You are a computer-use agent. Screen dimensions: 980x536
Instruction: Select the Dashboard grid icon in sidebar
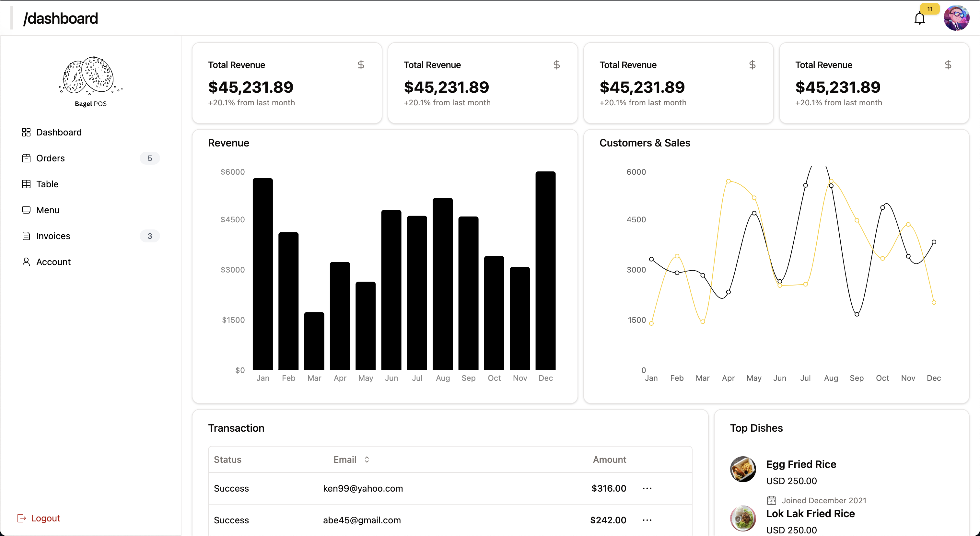(26, 132)
